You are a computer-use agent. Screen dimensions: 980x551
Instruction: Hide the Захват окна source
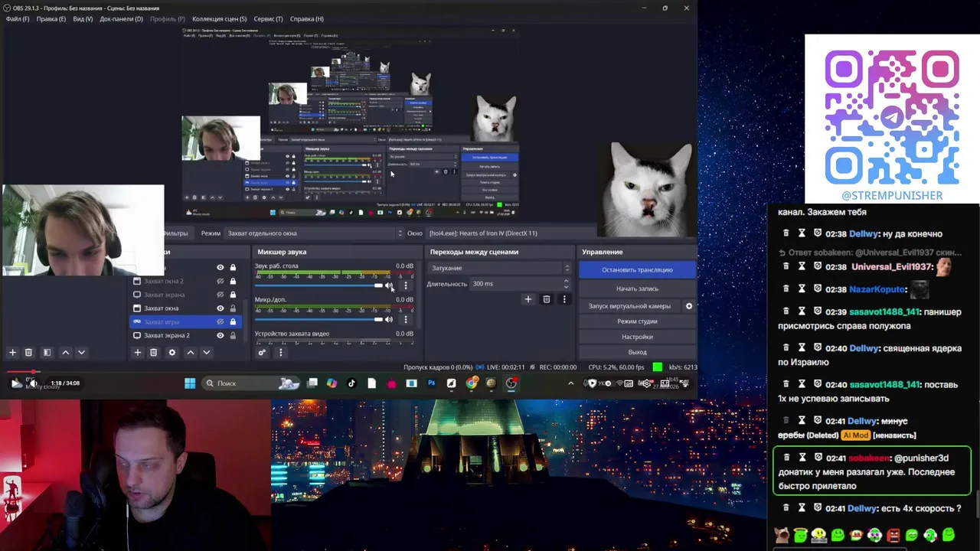pyautogui.click(x=220, y=308)
